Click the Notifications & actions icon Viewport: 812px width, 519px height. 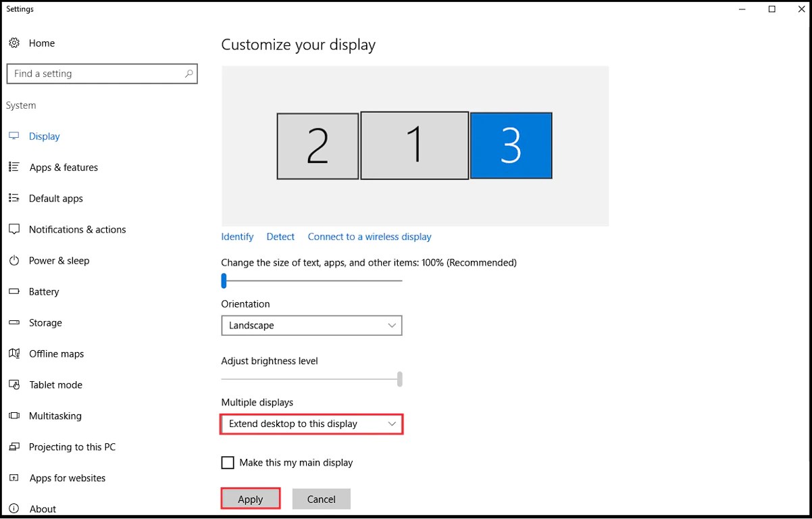(x=14, y=229)
